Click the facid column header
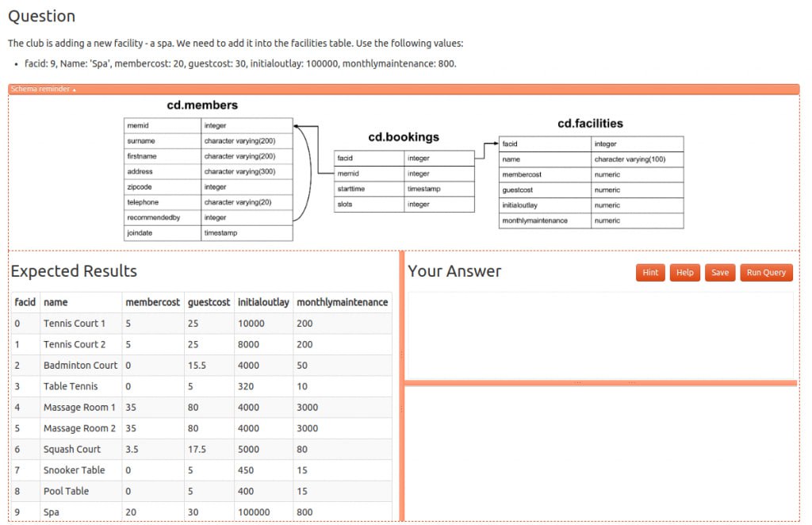812x525 pixels. pyautogui.click(x=25, y=302)
